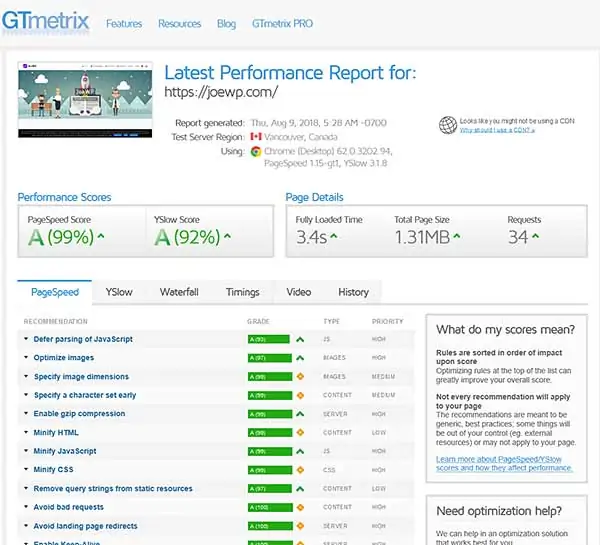The width and height of the screenshot is (600, 545).
Task: Click the A (99%) PageSpeed Score value
Action: (x=61, y=237)
